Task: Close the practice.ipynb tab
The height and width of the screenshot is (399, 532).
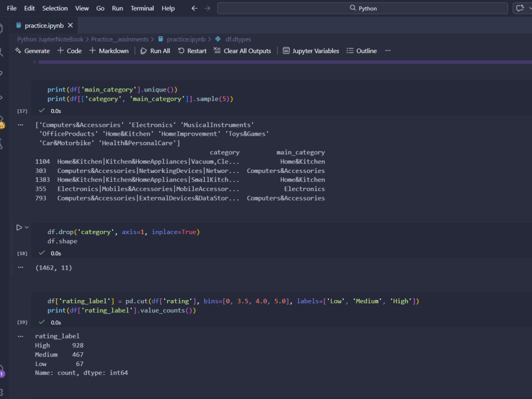Action: (70, 26)
